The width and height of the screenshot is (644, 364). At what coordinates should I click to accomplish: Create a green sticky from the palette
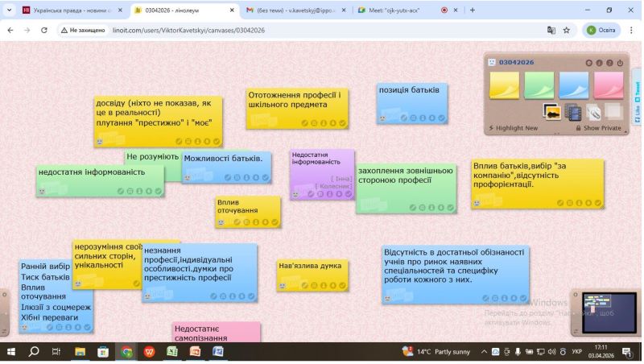(x=539, y=85)
